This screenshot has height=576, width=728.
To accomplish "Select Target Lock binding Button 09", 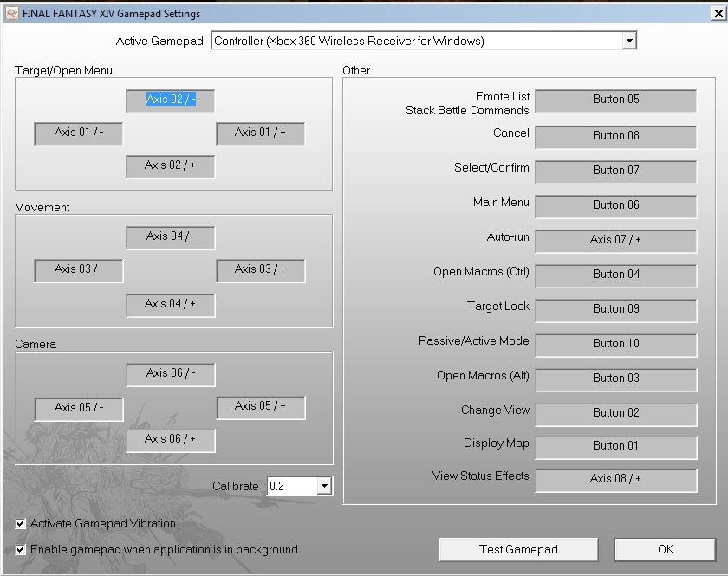I will (x=615, y=310).
